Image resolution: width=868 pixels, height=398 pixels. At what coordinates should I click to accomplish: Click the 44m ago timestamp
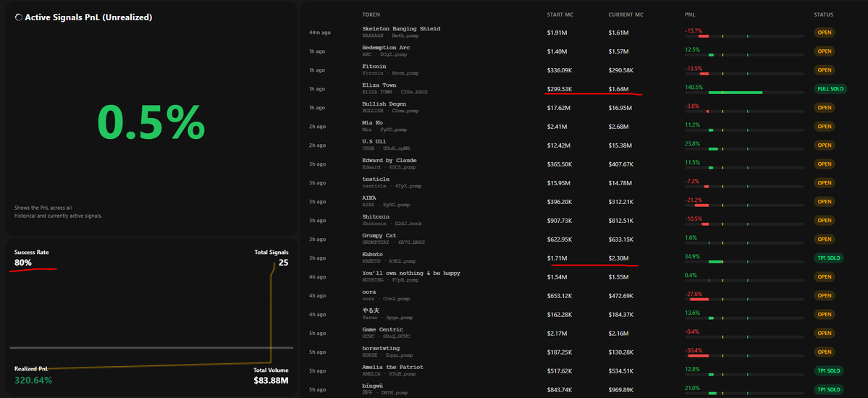(320, 33)
